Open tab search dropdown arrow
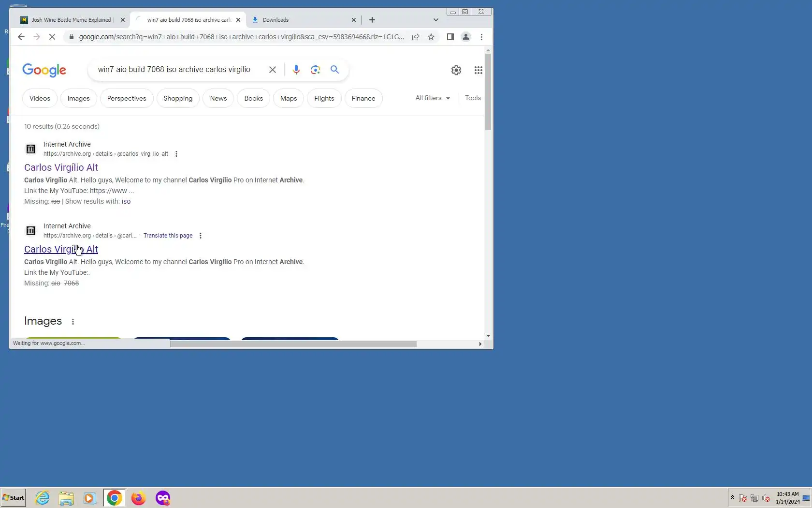The width and height of the screenshot is (812, 508). (436, 20)
